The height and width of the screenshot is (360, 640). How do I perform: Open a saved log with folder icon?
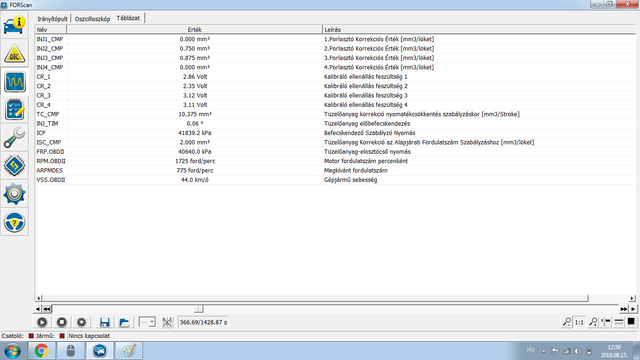pyautogui.click(x=124, y=322)
